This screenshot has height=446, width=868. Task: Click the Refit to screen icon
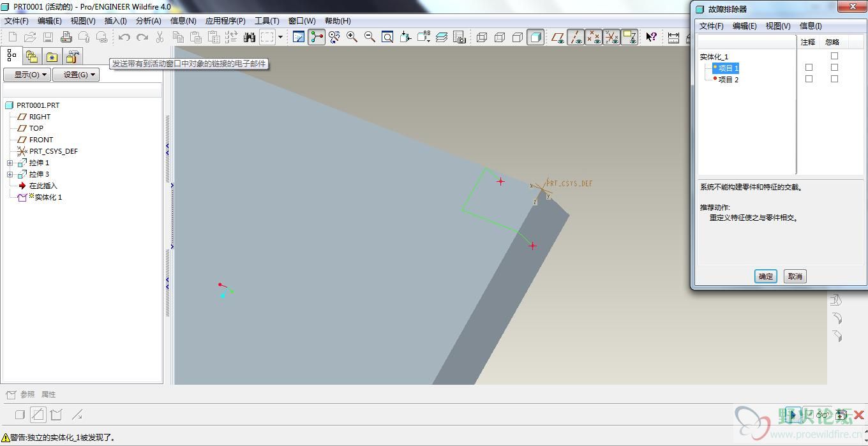(387, 37)
